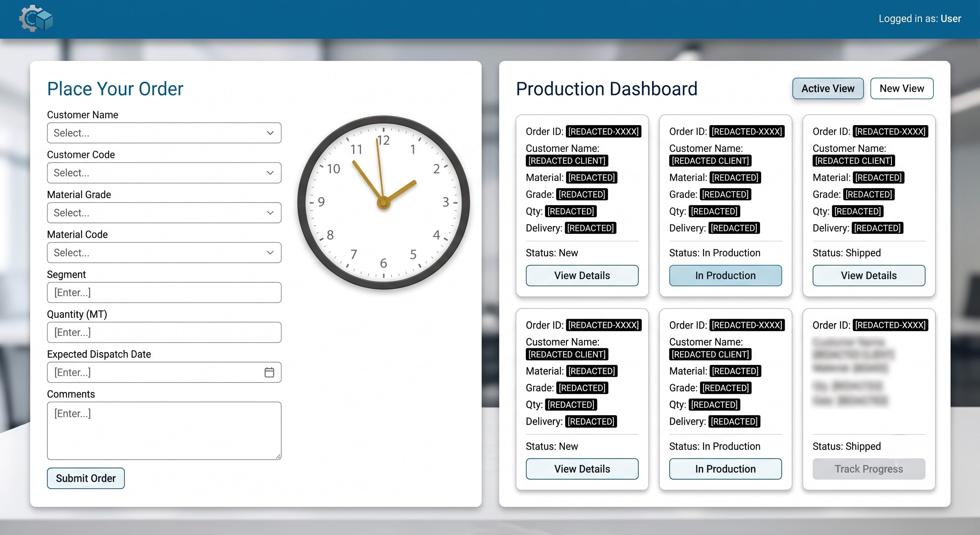Switch to New View tab
This screenshot has height=535, width=980.
click(x=902, y=88)
